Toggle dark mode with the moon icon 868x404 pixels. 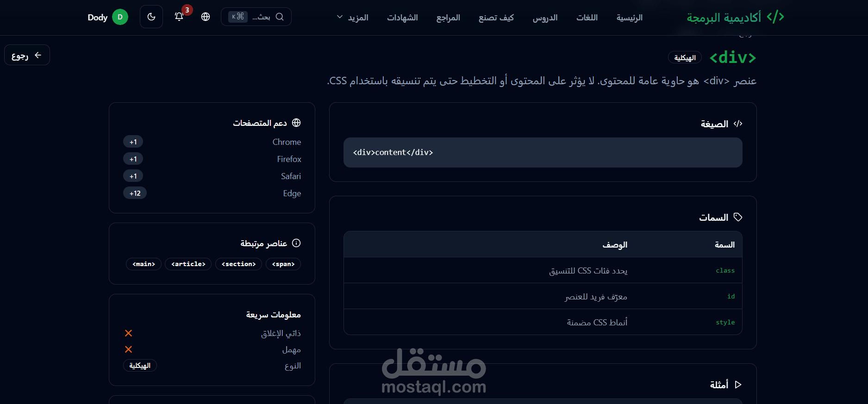coord(151,17)
